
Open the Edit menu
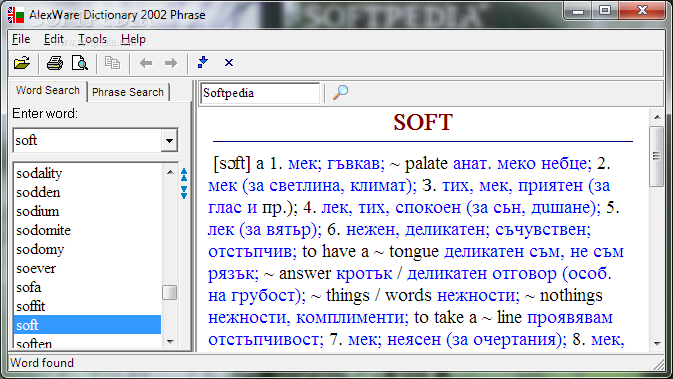tap(54, 39)
